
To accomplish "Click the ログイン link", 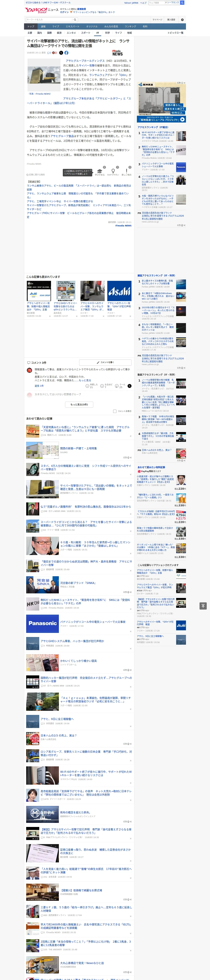I will [x=64, y=12].
